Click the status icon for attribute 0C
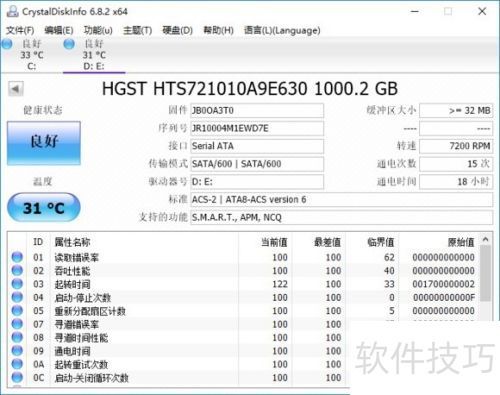Viewport: 500px width, 395px height. [17, 377]
